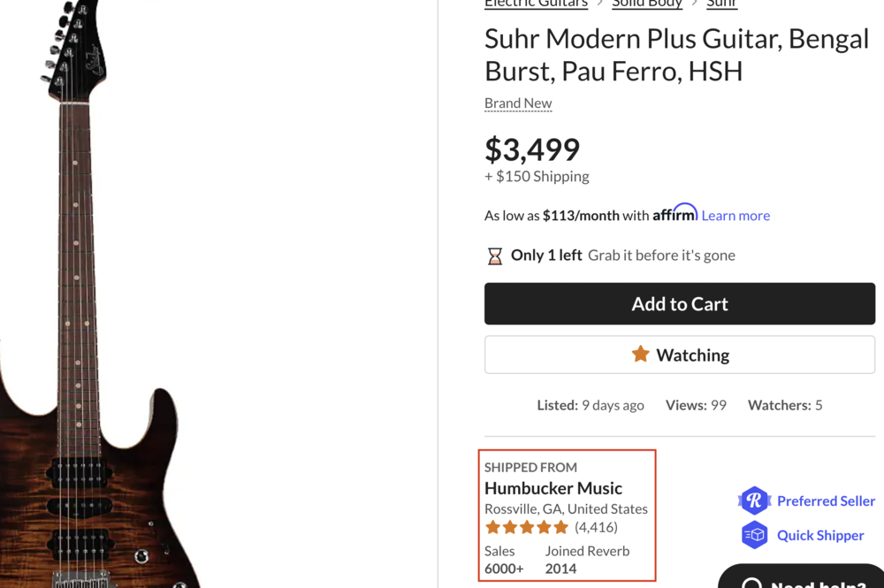Go to Solid Body breadcrumb

coord(647,4)
